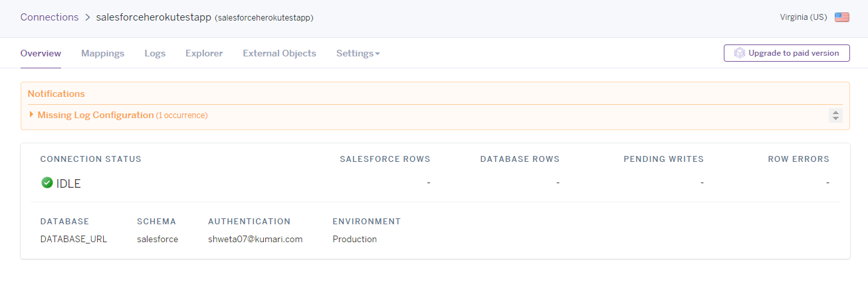Click the authentication email shweta07@kumari.com

click(x=255, y=239)
